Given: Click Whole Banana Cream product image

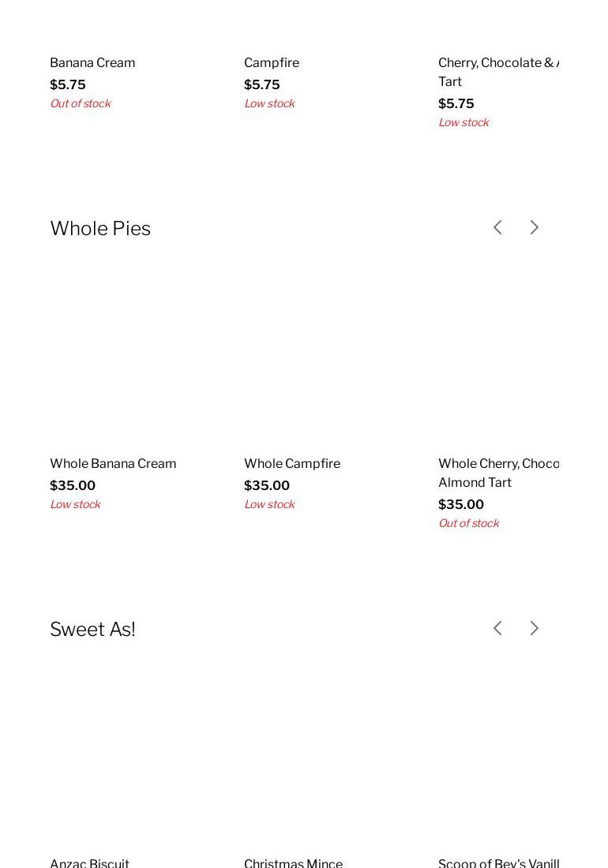Looking at the screenshot, I should (x=129, y=355).
